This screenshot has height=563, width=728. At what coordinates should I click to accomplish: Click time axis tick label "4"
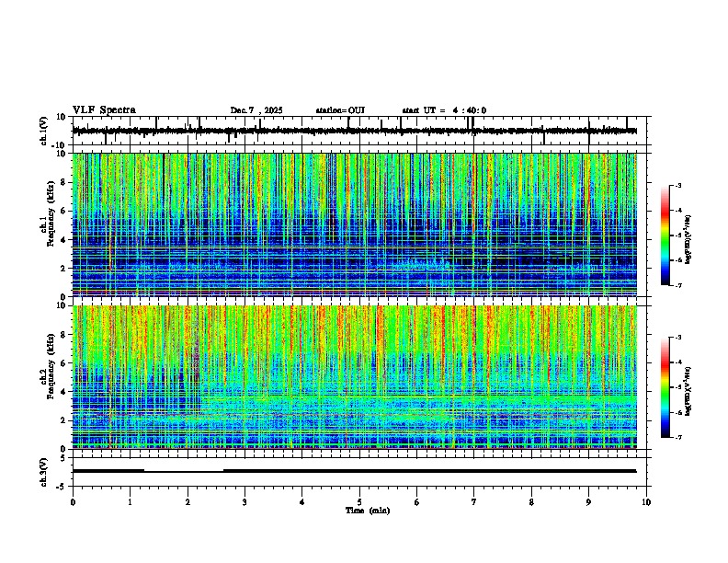(x=302, y=502)
